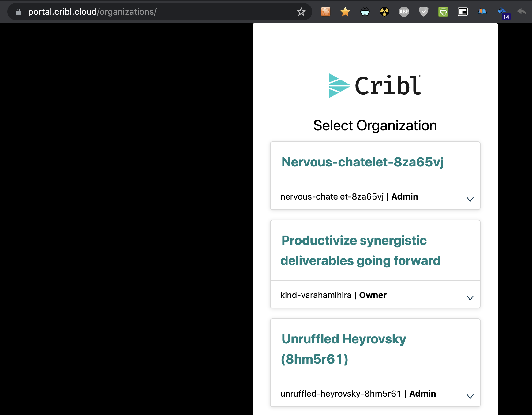Open the Cribl home via logo
The width and height of the screenshot is (532, 415).
[x=375, y=85]
